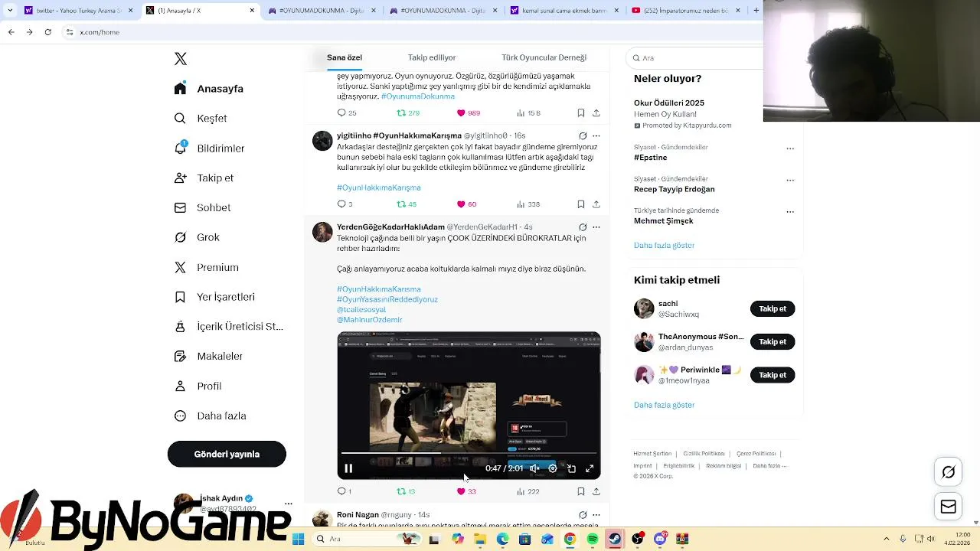Expand Daha fazla sidebar menu

210,416
